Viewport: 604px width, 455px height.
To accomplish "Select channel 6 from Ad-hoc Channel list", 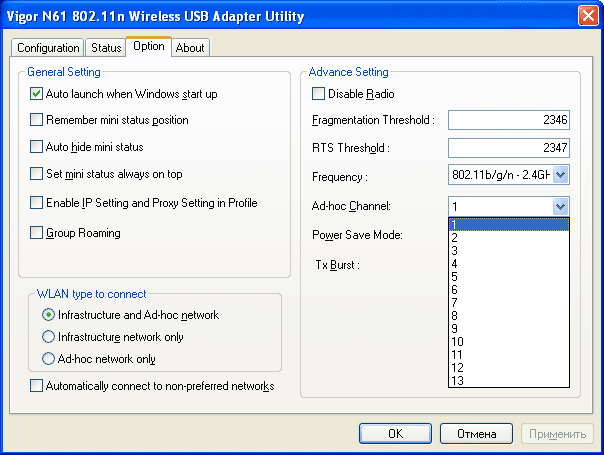I will [x=509, y=290].
